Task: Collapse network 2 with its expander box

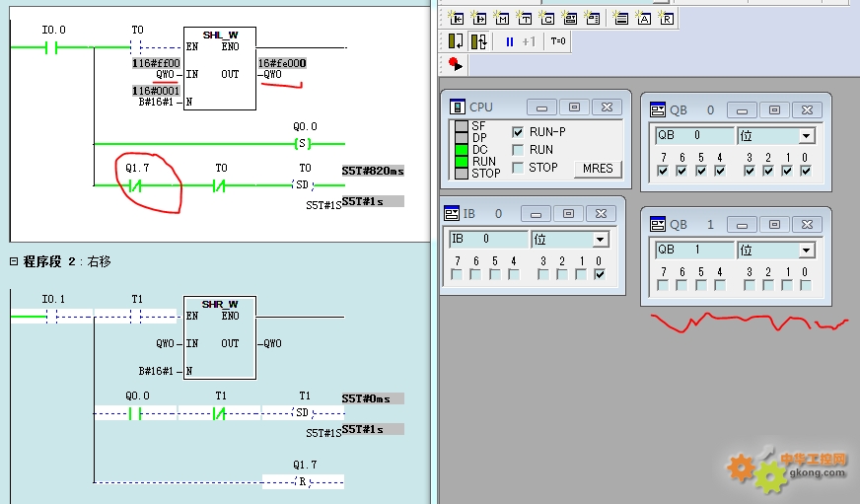Action: click(x=14, y=261)
